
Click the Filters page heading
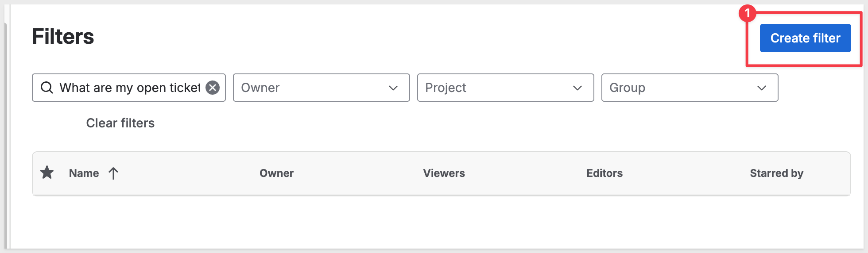pyautogui.click(x=63, y=37)
